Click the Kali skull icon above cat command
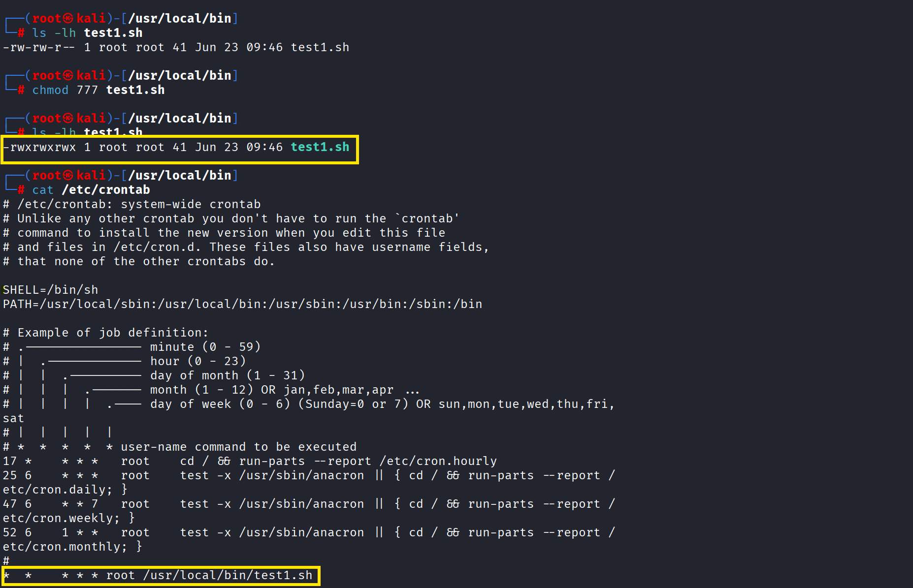The image size is (913, 588). pyautogui.click(x=68, y=175)
